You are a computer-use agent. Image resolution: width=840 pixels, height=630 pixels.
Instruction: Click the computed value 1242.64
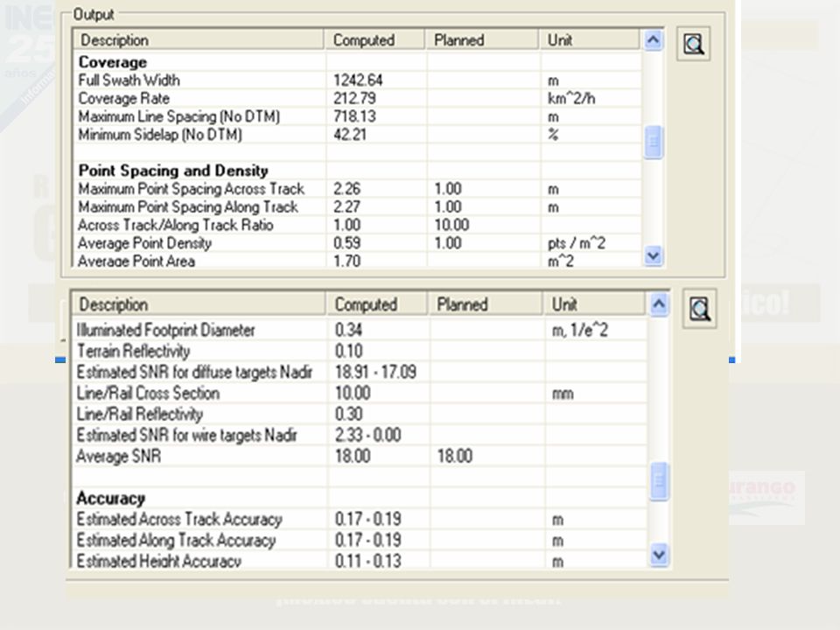(x=358, y=80)
